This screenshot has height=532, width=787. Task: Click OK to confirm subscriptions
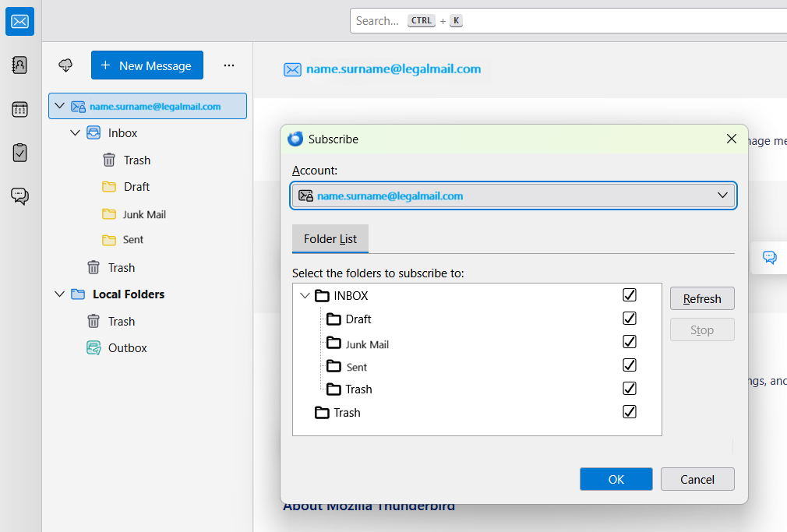[616, 479]
